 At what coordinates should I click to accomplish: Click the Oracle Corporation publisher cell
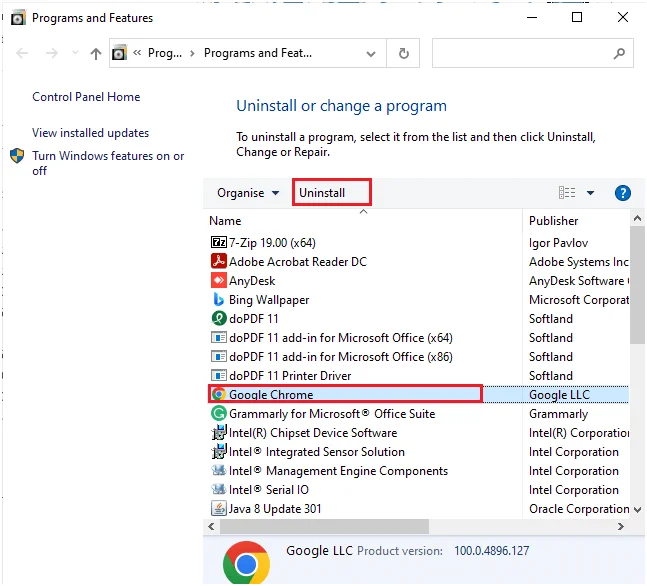[x=579, y=508]
